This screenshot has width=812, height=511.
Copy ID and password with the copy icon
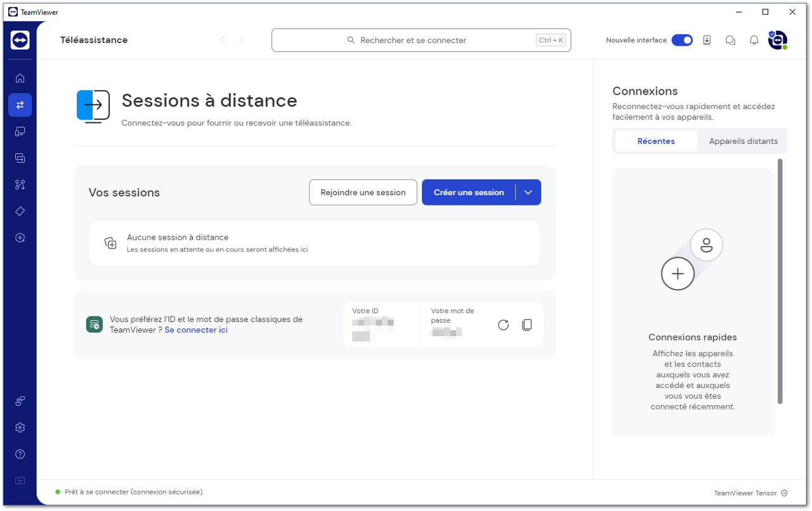[x=527, y=325]
